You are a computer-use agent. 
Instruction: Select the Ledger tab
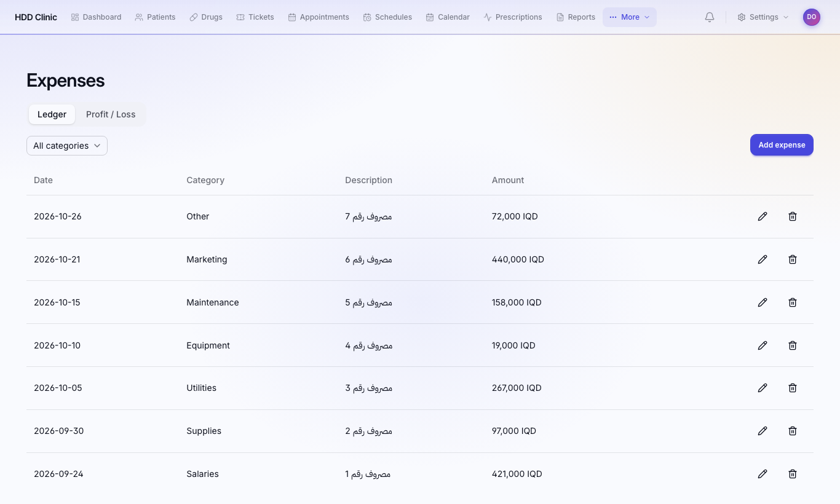pyautogui.click(x=52, y=114)
